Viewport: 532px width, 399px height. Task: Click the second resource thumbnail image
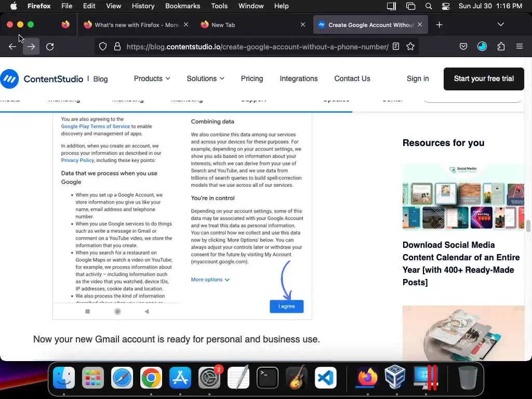tap(463, 333)
